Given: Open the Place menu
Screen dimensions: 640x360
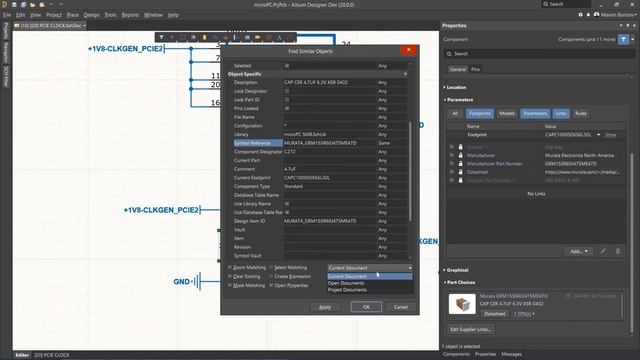Looking at the screenshot, I should (x=73, y=15).
